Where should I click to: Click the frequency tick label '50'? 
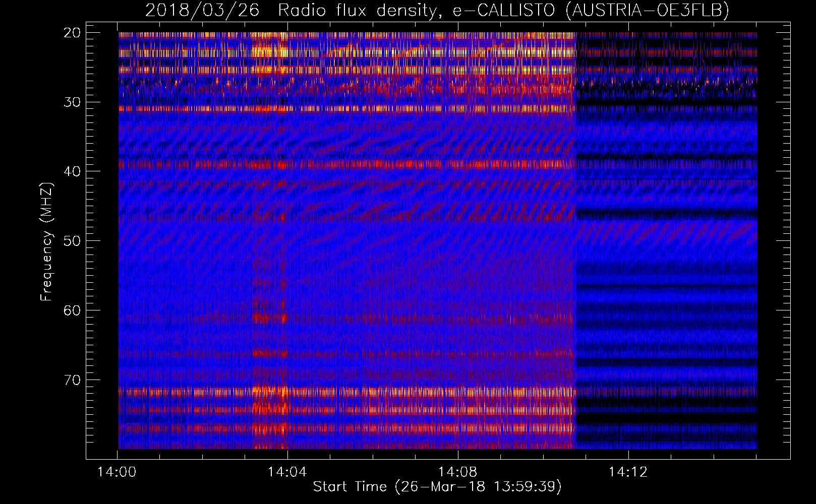pos(72,241)
